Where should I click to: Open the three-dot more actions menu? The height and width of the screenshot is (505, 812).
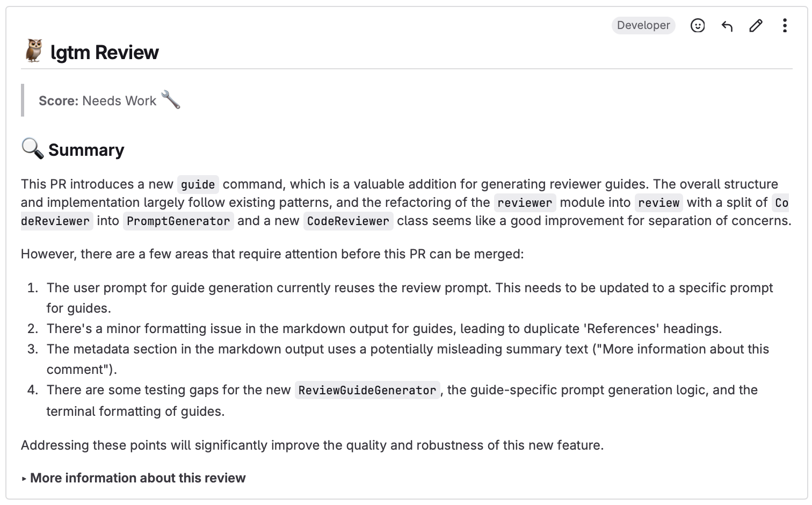pos(785,26)
